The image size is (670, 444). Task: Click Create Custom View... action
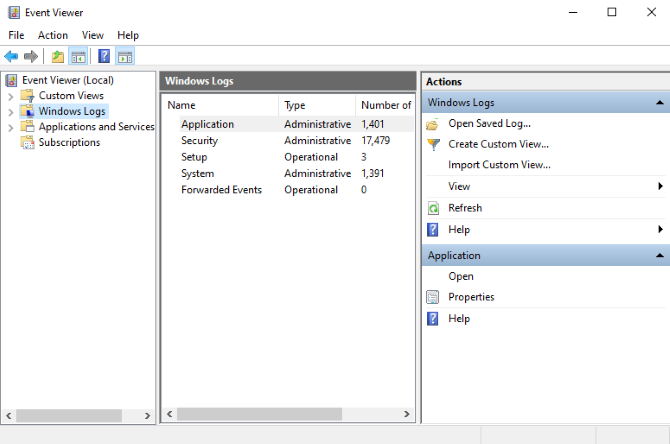pyautogui.click(x=498, y=144)
